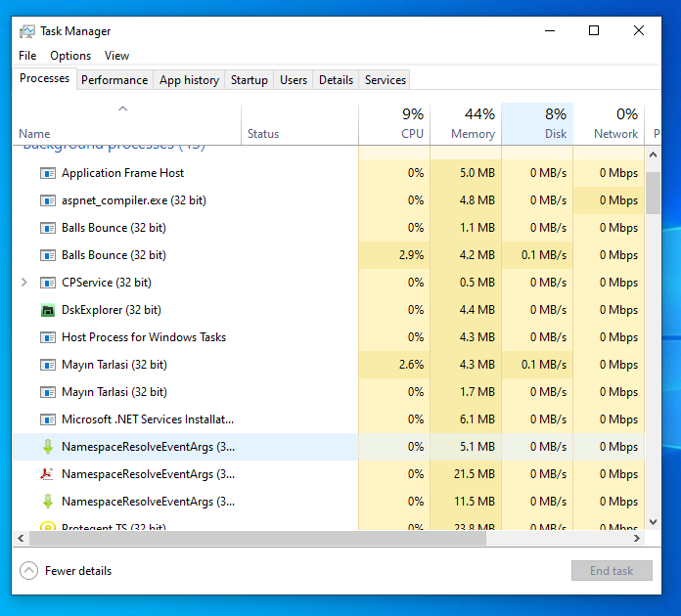Click the Task Manager title bar icon

click(x=27, y=31)
